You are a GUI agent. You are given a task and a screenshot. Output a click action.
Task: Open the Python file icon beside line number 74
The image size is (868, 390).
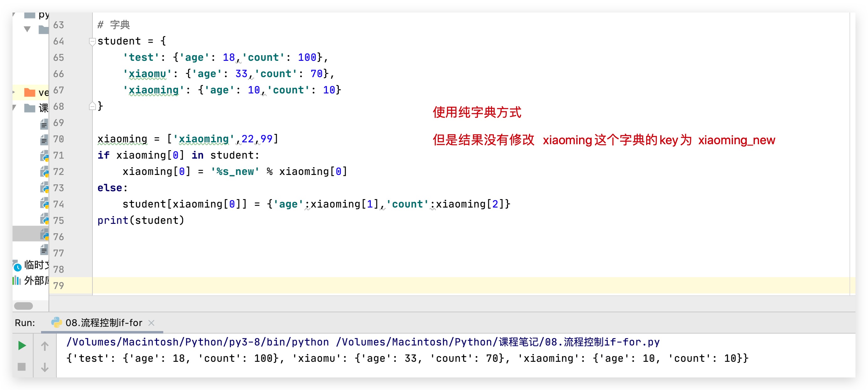point(44,203)
